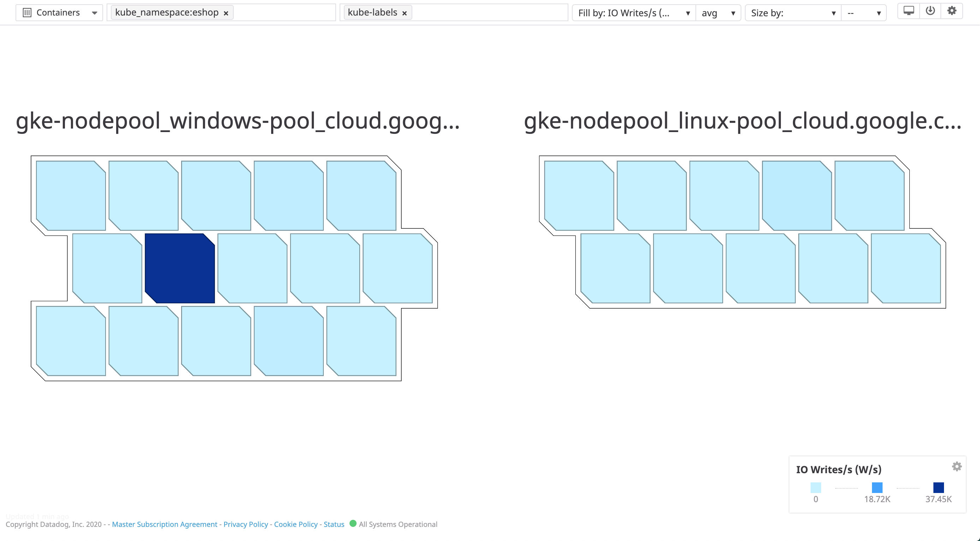Click the 18.72K legend color swatch
The height and width of the screenshot is (541, 980).
point(877,488)
